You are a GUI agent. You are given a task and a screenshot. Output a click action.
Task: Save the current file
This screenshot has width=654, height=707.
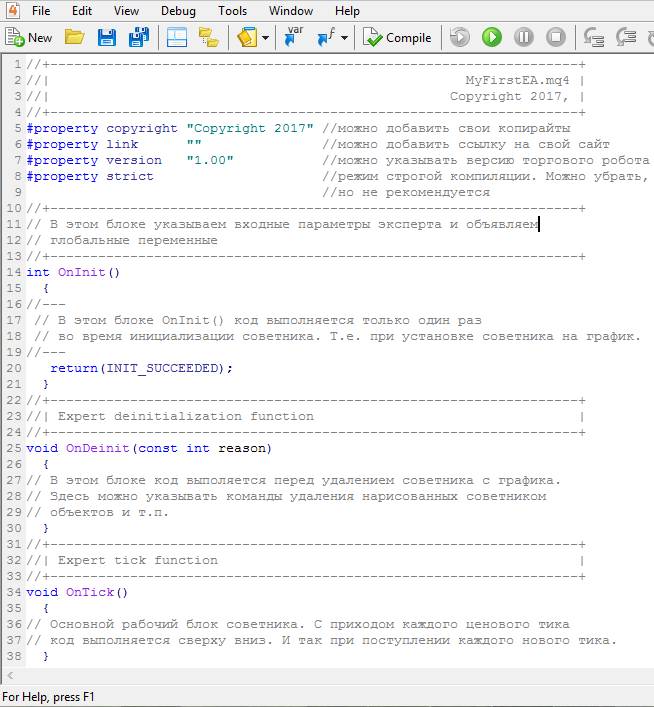[x=107, y=38]
